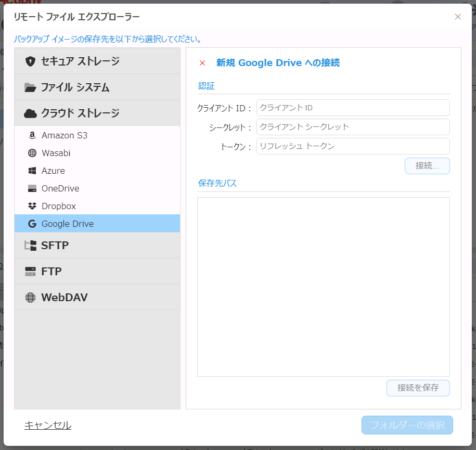Click the Wasabi globe icon
Screen dimensions: 476x450
point(32,153)
